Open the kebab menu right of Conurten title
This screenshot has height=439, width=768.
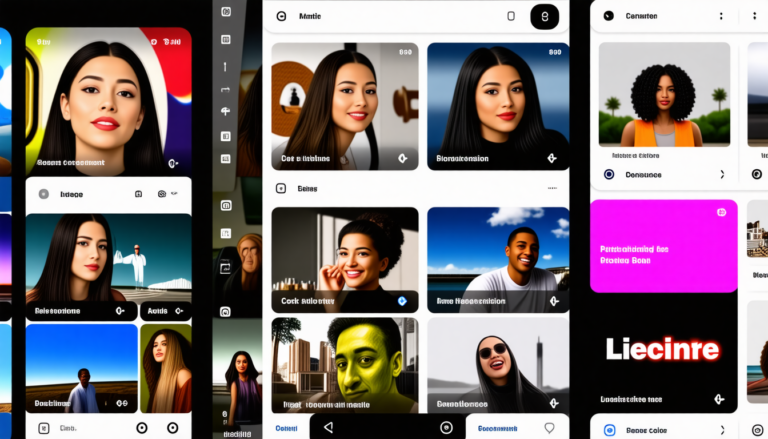coord(721,16)
